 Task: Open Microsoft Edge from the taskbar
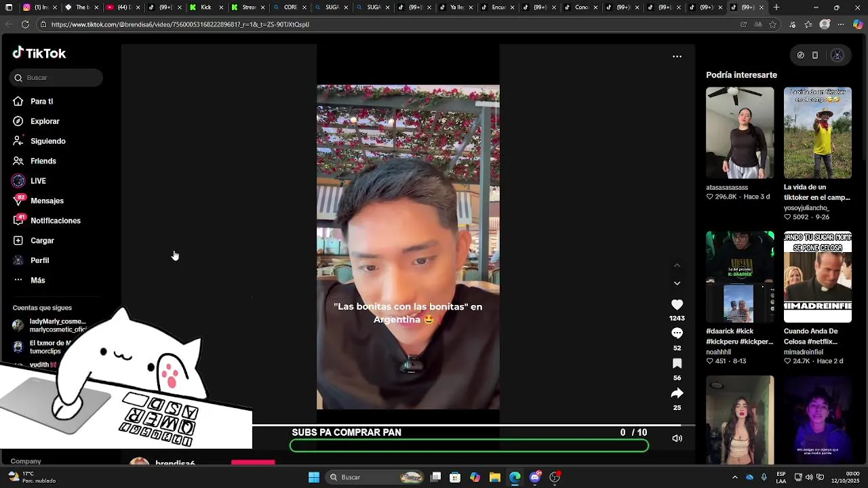coord(515,477)
